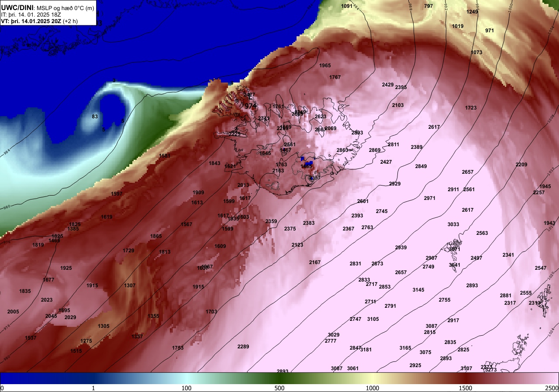Image resolution: width=559 pixels, height=392 pixels.
Task: Click the value 1965
Action: coord(325,65)
